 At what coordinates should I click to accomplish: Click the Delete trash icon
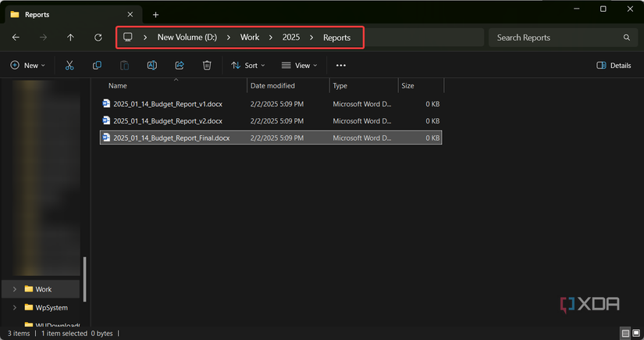(x=207, y=66)
